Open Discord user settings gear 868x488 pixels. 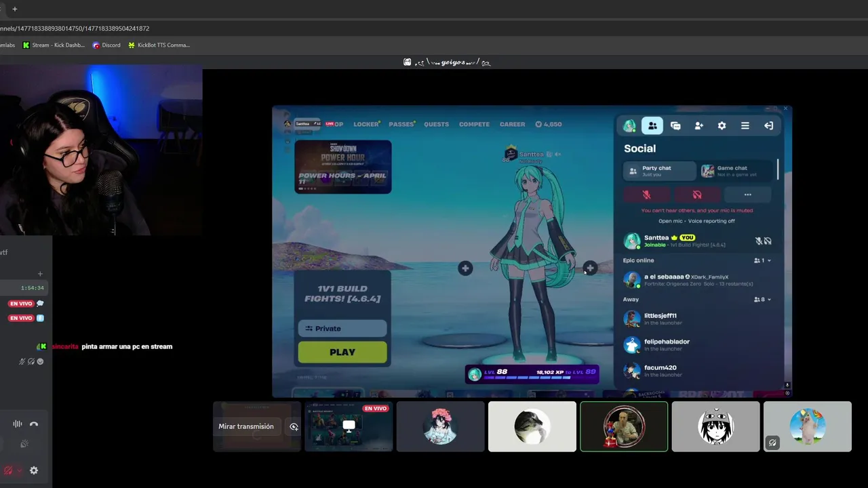(34, 470)
